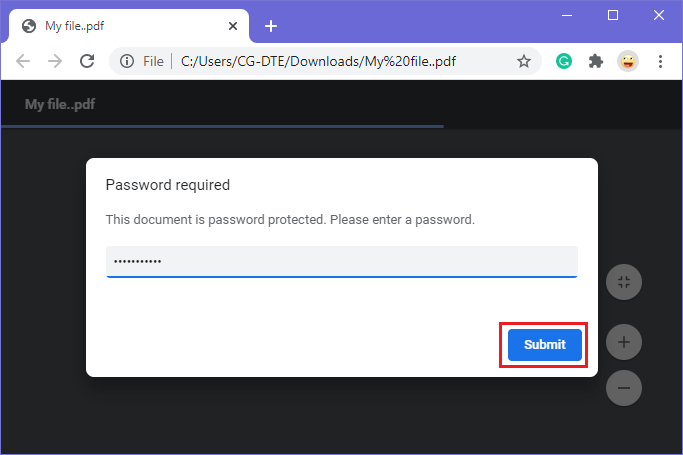This screenshot has height=455, width=683.
Task: Go forward to next page
Action: (x=55, y=61)
